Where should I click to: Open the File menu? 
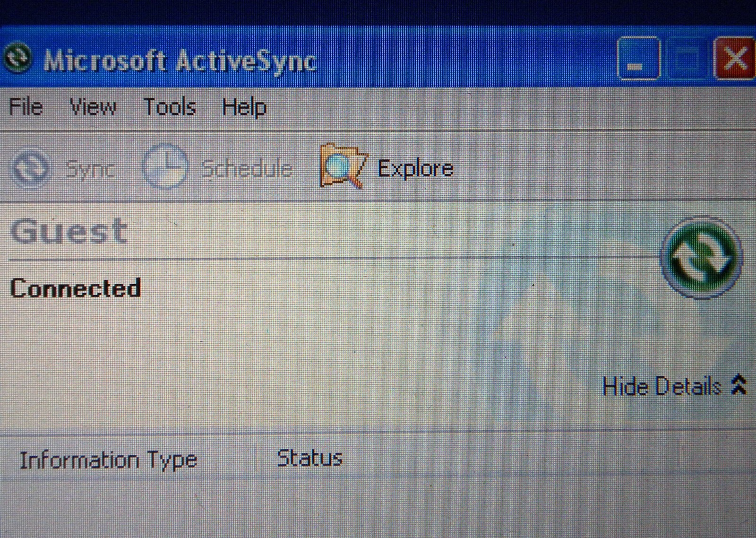pos(26,107)
